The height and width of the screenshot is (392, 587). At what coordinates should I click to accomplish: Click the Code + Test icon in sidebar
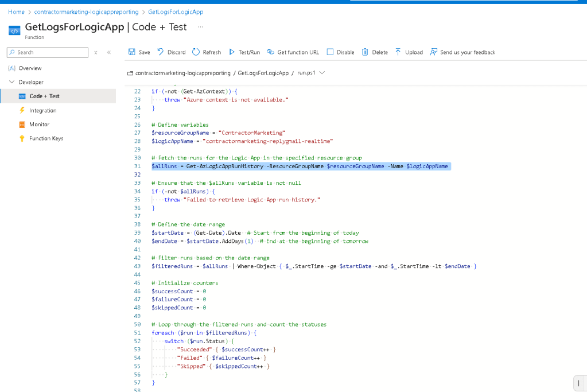pos(22,96)
